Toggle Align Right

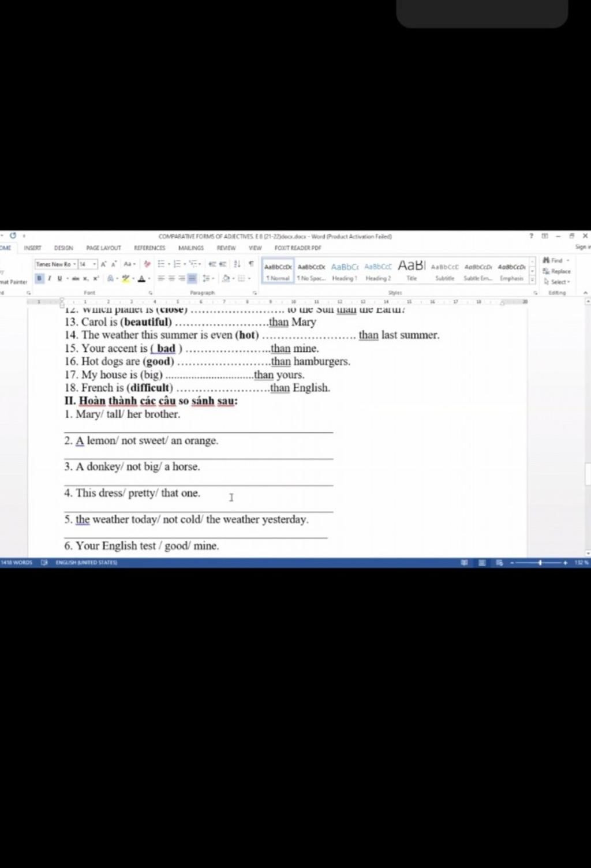coord(182,278)
